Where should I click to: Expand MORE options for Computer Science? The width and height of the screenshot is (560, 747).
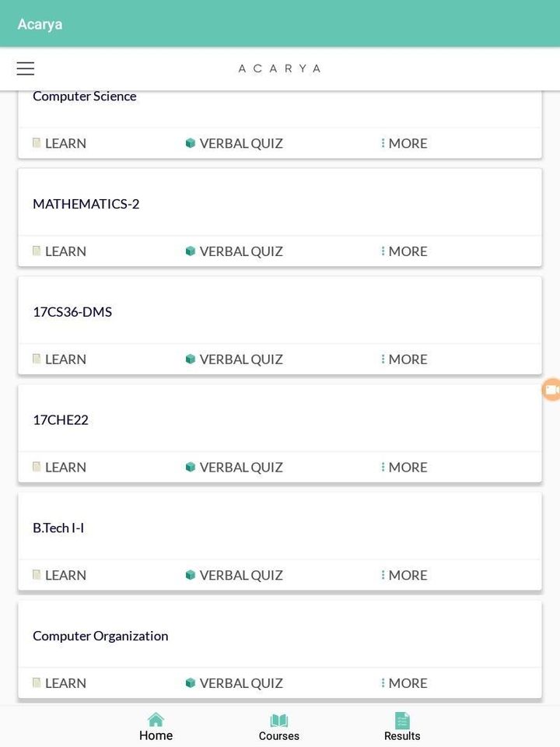(x=404, y=143)
